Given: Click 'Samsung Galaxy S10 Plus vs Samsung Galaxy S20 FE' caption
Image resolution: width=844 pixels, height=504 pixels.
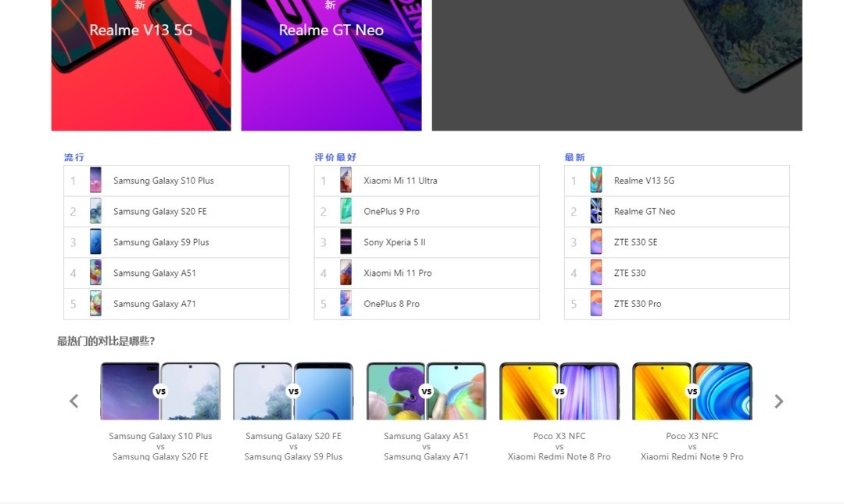Looking at the screenshot, I should point(160,446).
